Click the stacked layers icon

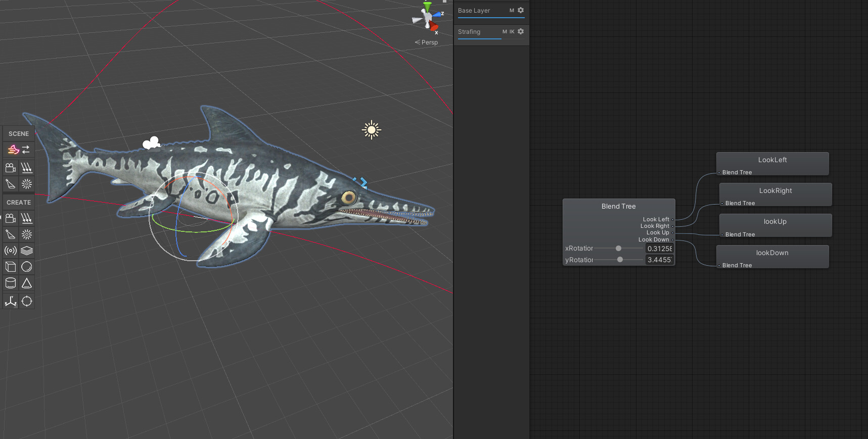coord(27,251)
